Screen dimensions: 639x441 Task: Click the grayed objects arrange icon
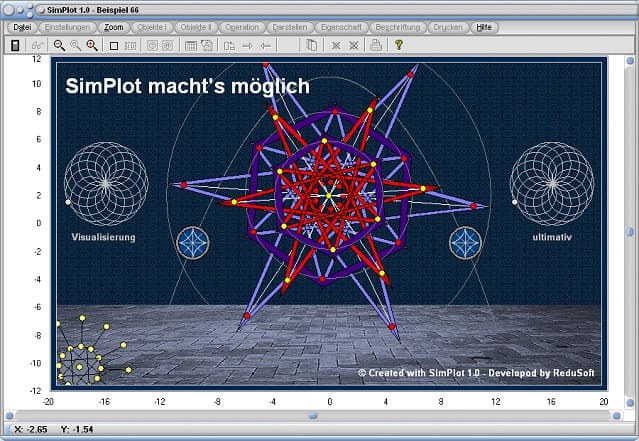[x=229, y=46]
